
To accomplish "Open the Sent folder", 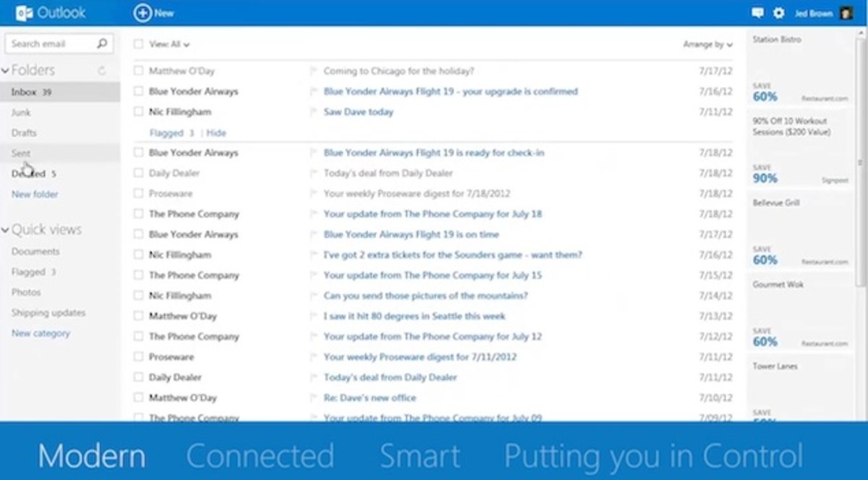I will 60,153.
